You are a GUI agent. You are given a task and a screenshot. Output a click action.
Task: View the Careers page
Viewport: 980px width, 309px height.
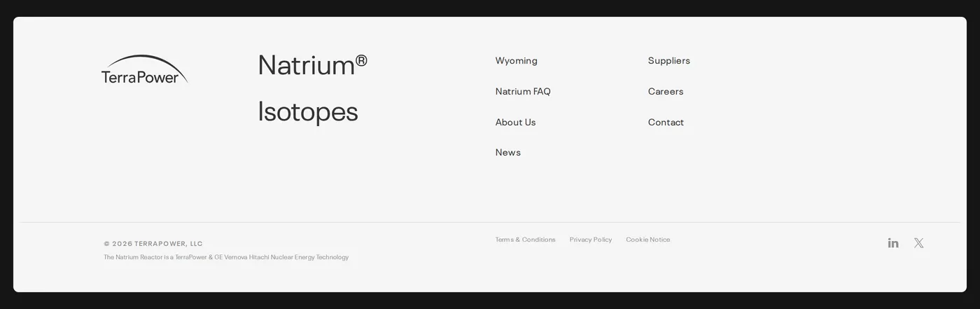pos(666,91)
